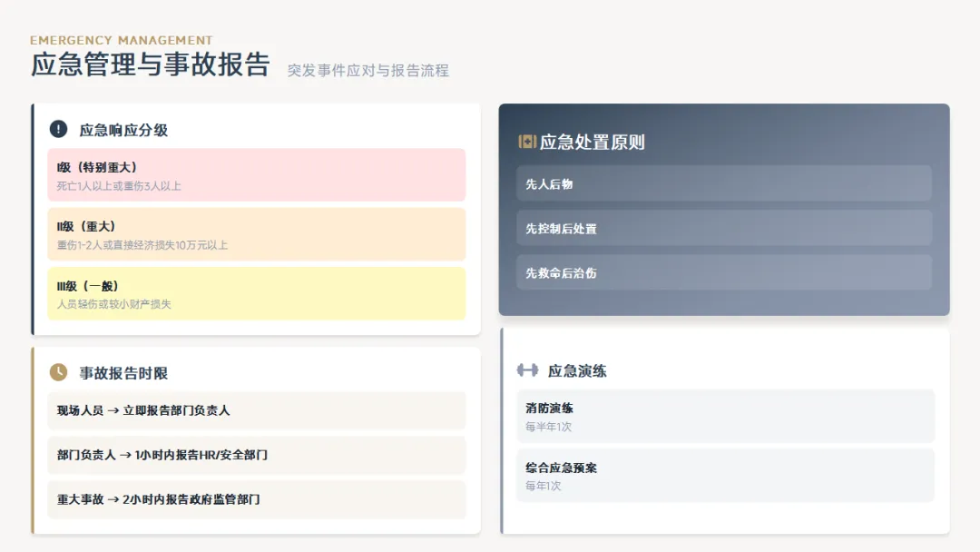Click the subtitle 突发事件应对与报告流程
Viewport: 980px width, 552px height.
[x=368, y=71]
